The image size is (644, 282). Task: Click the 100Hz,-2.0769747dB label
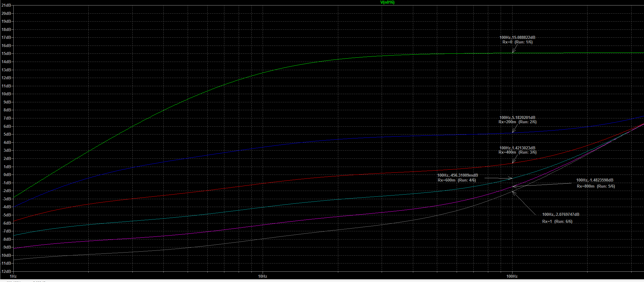tap(561, 215)
